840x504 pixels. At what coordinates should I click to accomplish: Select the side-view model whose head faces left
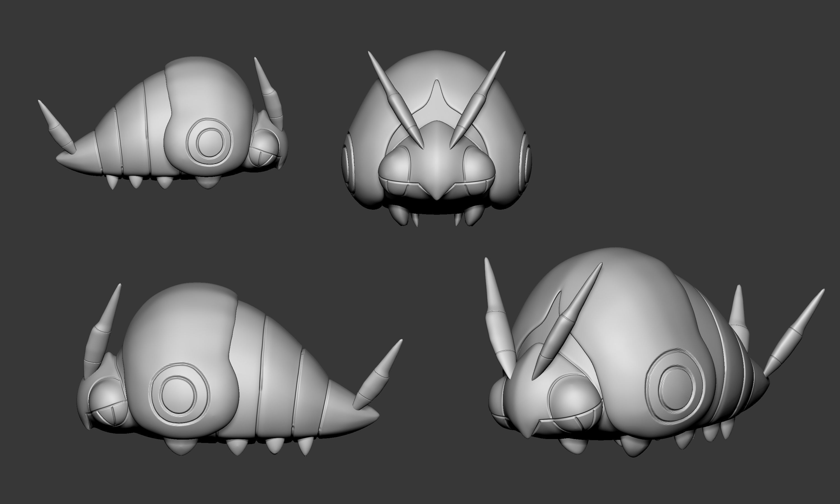click(240, 369)
